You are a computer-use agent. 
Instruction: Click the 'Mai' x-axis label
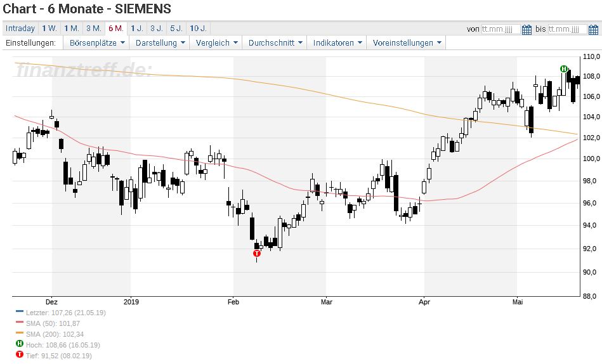518,302
